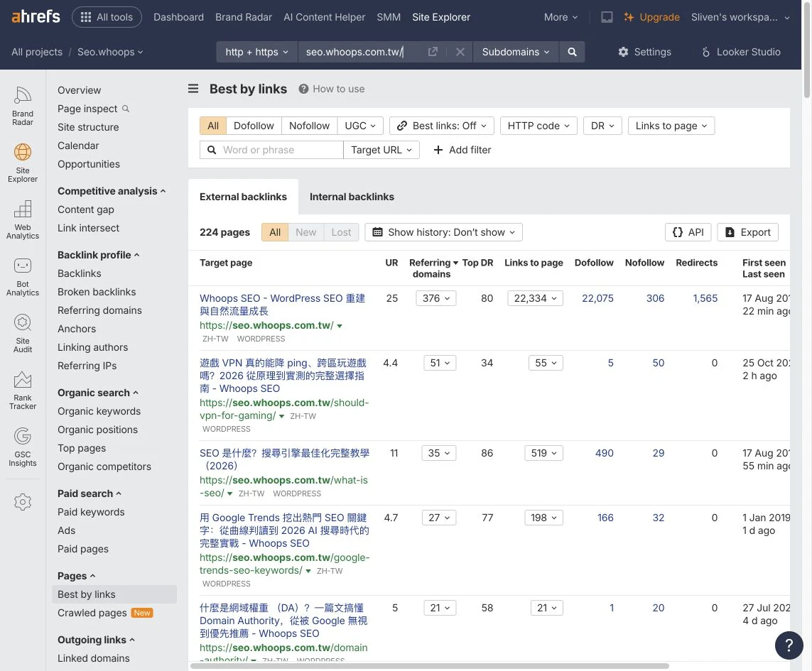812x671 pixels.
Task: Open Rank Tracker in the sidebar
Action: coord(23,390)
